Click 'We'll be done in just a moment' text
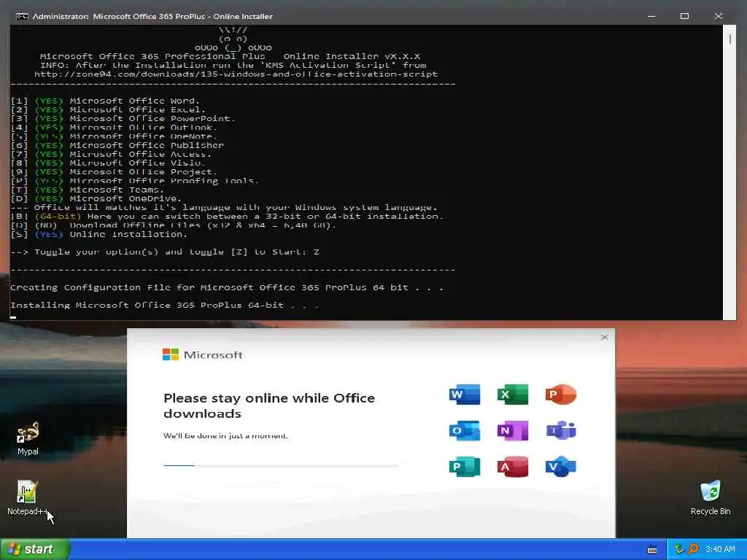Image resolution: width=747 pixels, height=560 pixels. pos(225,436)
